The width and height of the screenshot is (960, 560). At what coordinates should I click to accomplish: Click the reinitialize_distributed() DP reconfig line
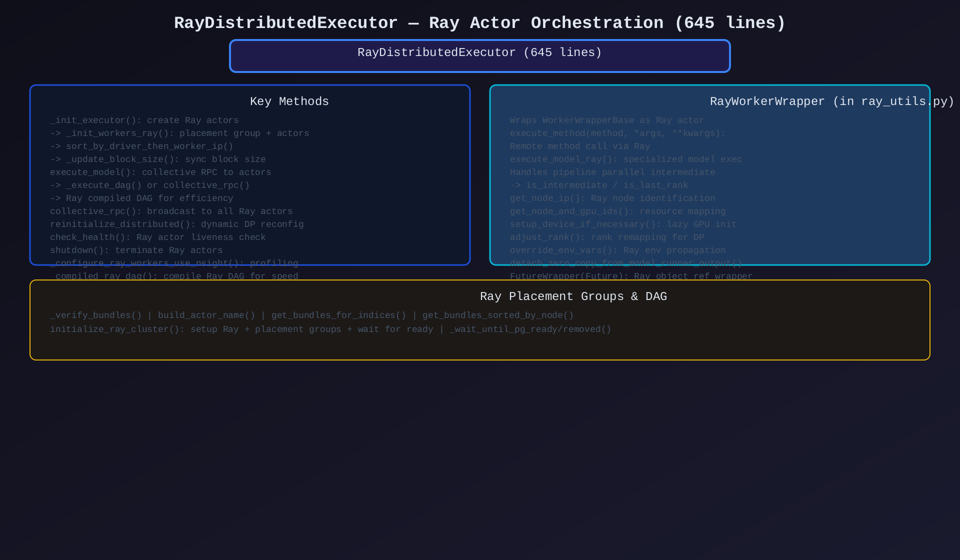[x=176, y=224]
